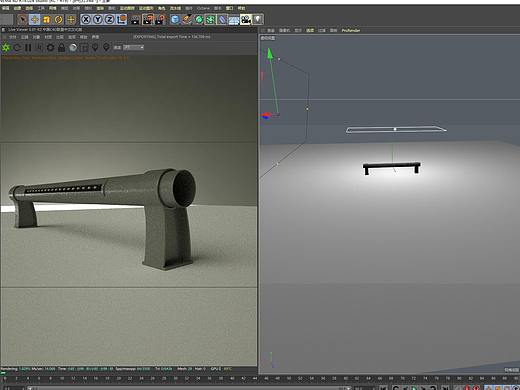Image resolution: width=520 pixels, height=390 pixels.
Task: Toggle Live Viewer render region icon
Action: click(x=84, y=48)
